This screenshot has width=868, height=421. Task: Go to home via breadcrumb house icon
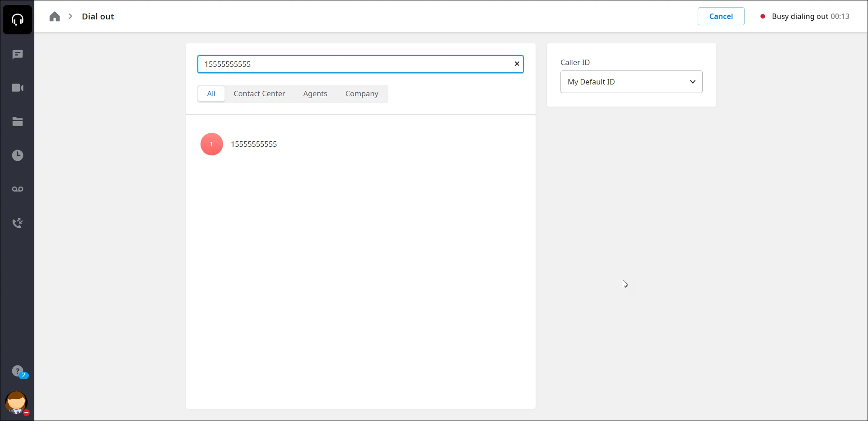(x=55, y=17)
